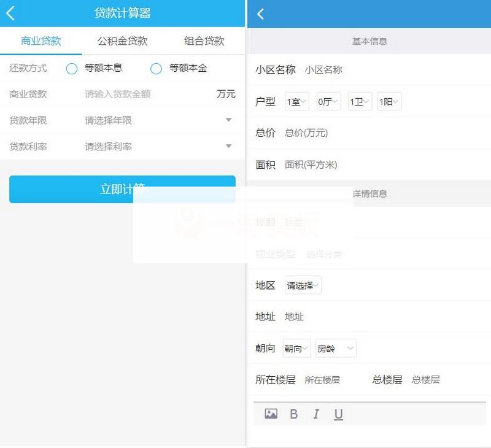
Task: Switch to the 组合贷款 tab
Action: pos(202,41)
